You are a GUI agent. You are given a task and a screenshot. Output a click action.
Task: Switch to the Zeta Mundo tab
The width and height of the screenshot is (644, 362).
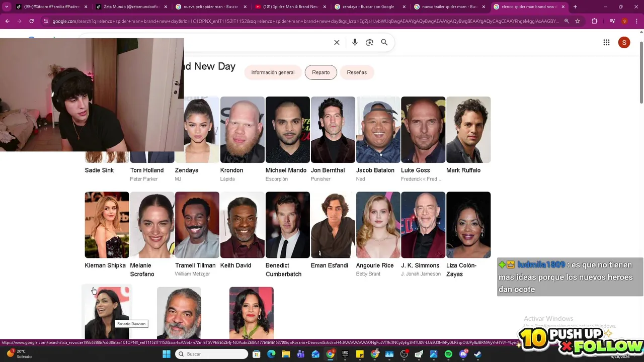(132, 7)
